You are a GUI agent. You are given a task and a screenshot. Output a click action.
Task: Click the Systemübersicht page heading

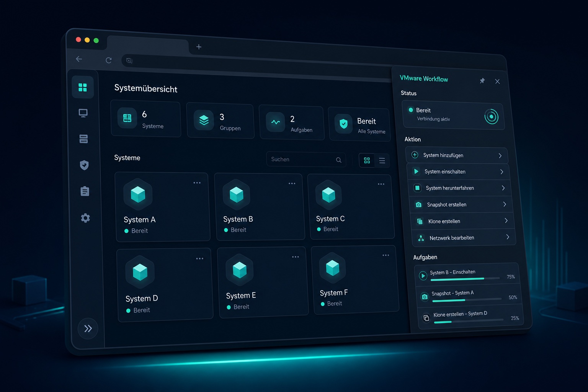click(x=146, y=88)
